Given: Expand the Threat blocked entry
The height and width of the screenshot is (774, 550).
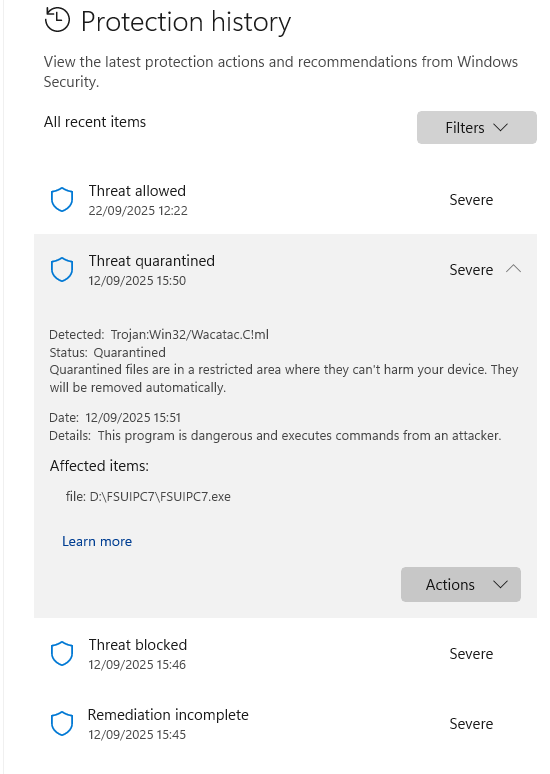Looking at the screenshot, I should click(x=285, y=654).
